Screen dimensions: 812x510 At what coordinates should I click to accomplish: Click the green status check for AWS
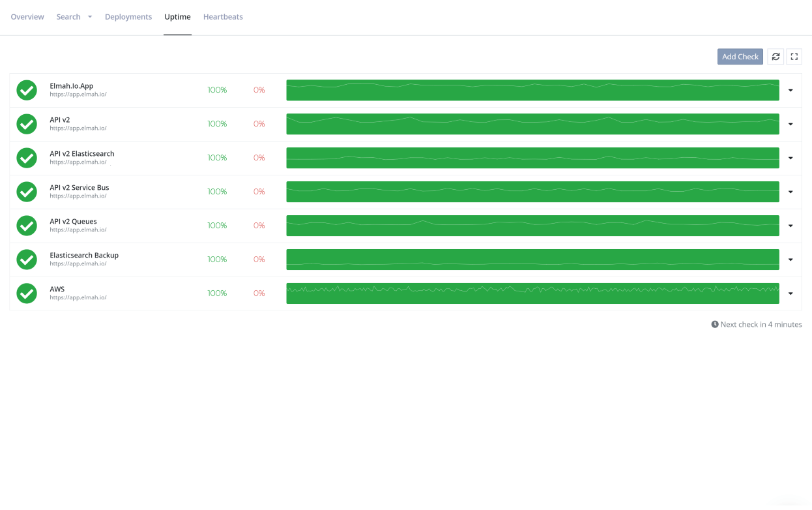[x=27, y=293]
